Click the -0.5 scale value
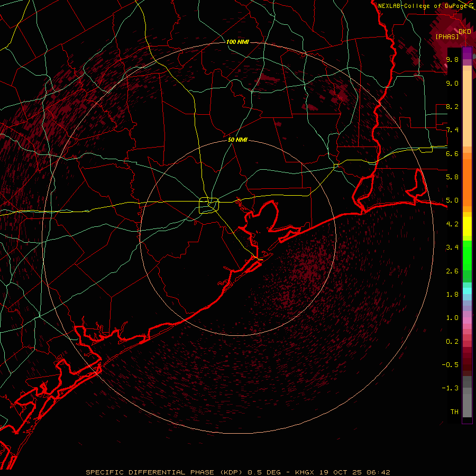The height and width of the screenshot is (476, 476). (x=450, y=365)
